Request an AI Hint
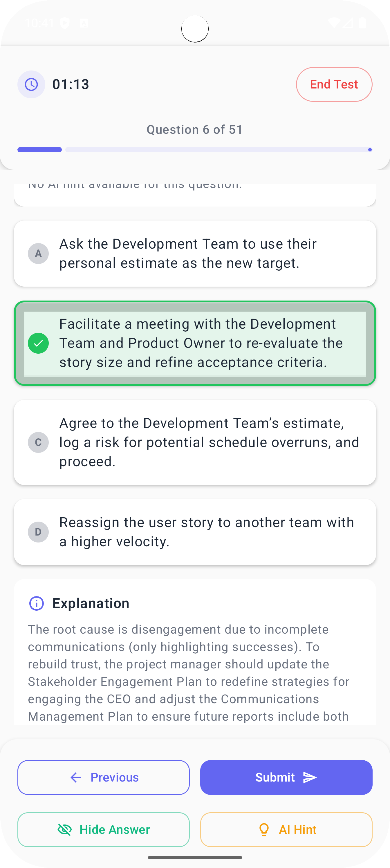The image size is (390, 868). pyautogui.click(x=286, y=830)
